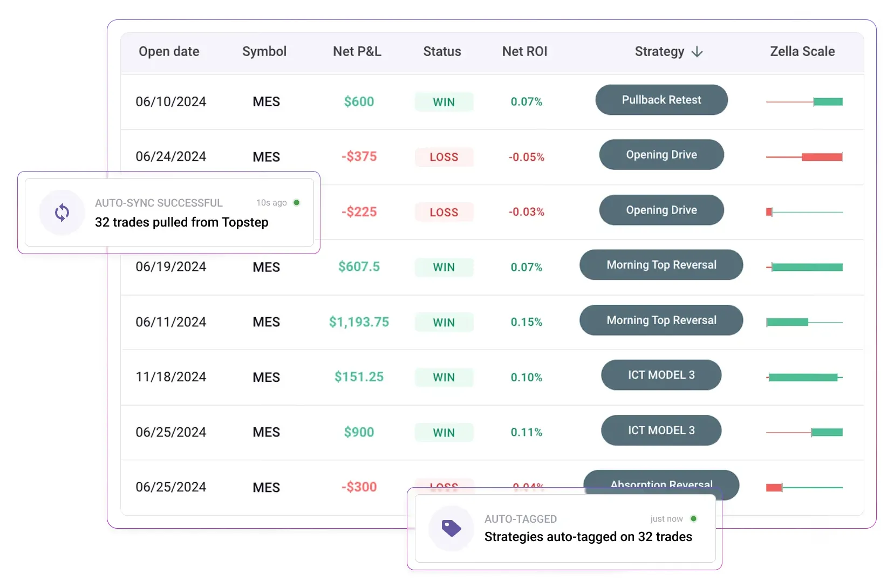The image size is (894, 588).
Task: Click the LOSS badge on the -$225 trade
Action: 444,212
